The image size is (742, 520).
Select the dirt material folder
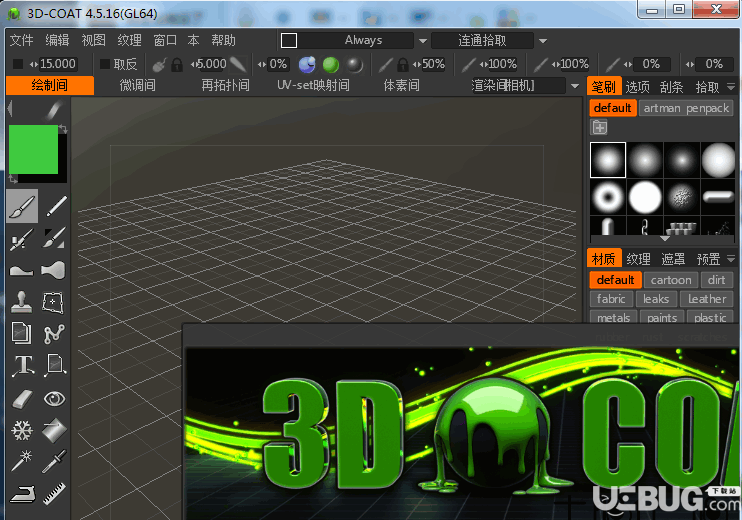(716, 280)
